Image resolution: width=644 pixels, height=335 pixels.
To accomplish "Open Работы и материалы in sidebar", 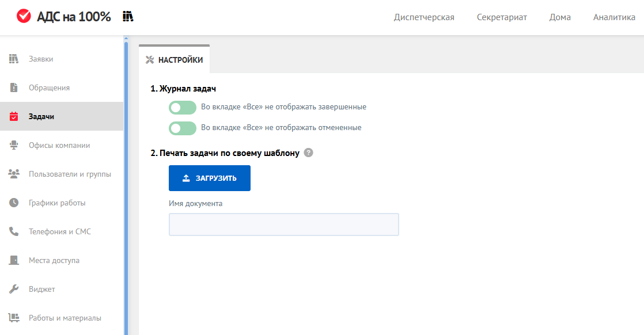I will click(65, 318).
